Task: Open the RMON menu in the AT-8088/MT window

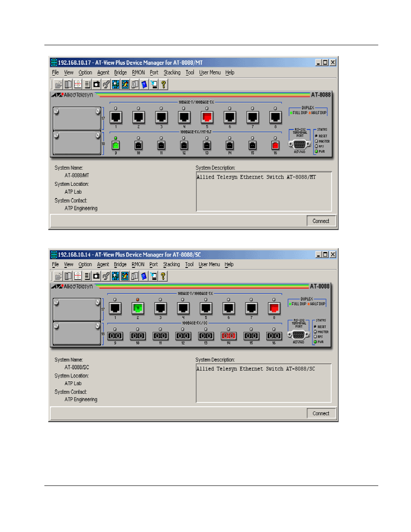Action: (x=138, y=73)
